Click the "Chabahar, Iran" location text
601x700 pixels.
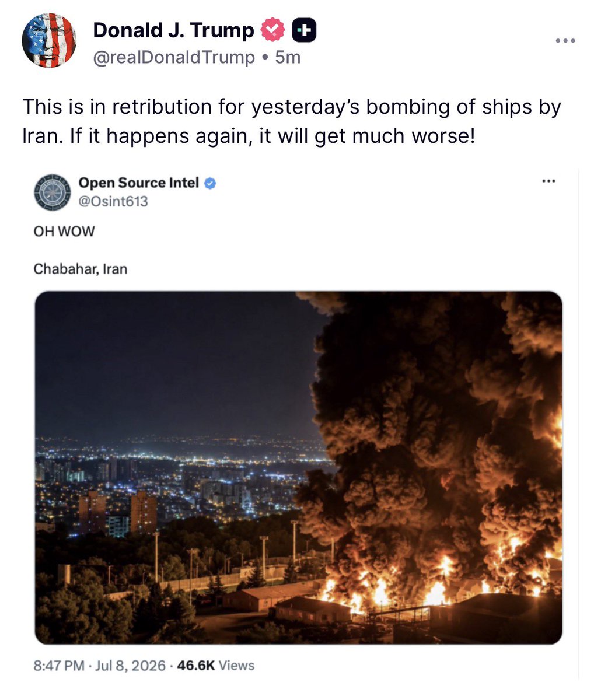[81, 269]
